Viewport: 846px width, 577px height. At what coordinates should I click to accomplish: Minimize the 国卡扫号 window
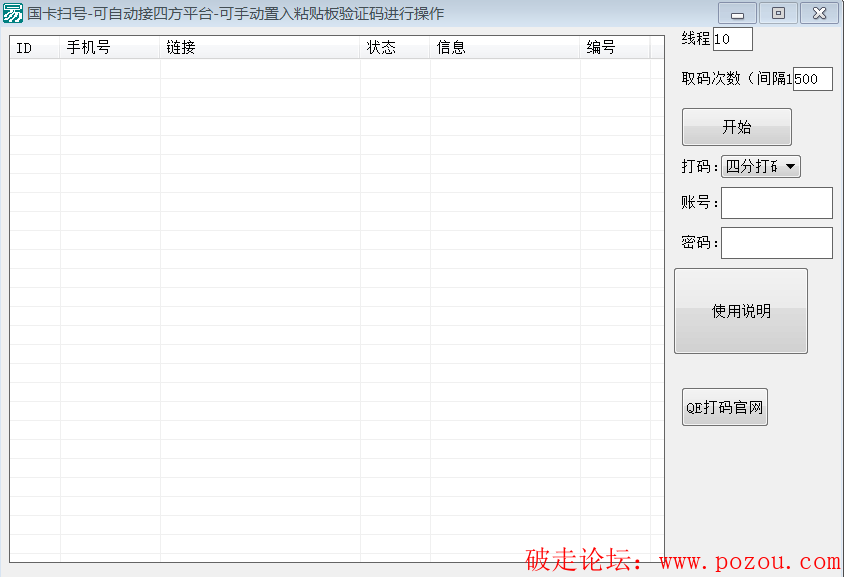tap(737, 14)
